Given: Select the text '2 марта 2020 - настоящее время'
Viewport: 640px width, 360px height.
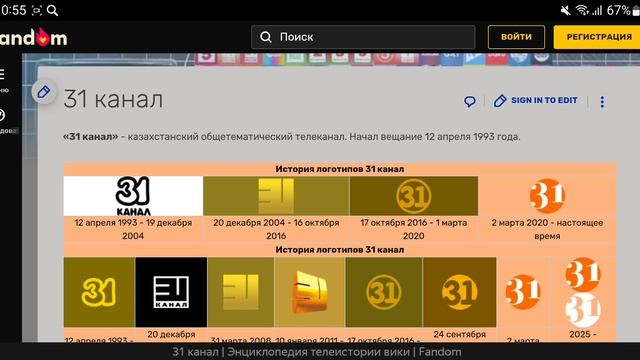Looking at the screenshot, I should tap(547, 229).
